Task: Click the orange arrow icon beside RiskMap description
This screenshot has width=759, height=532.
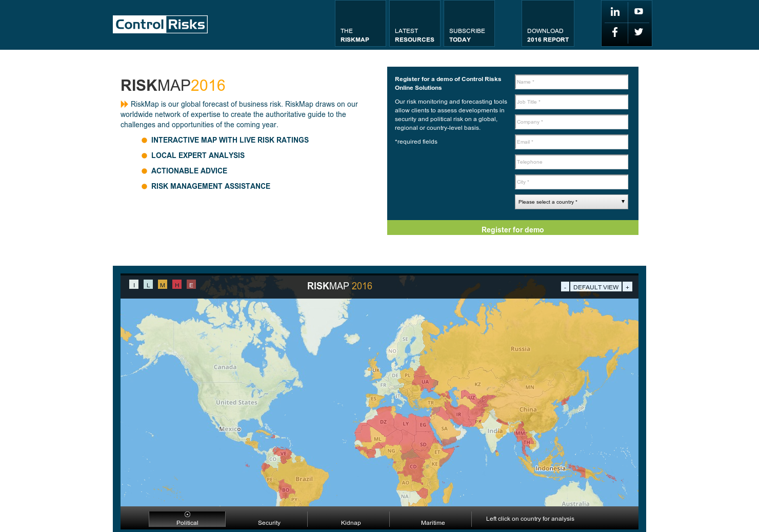Action: pyautogui.click(x=124, y=104)
